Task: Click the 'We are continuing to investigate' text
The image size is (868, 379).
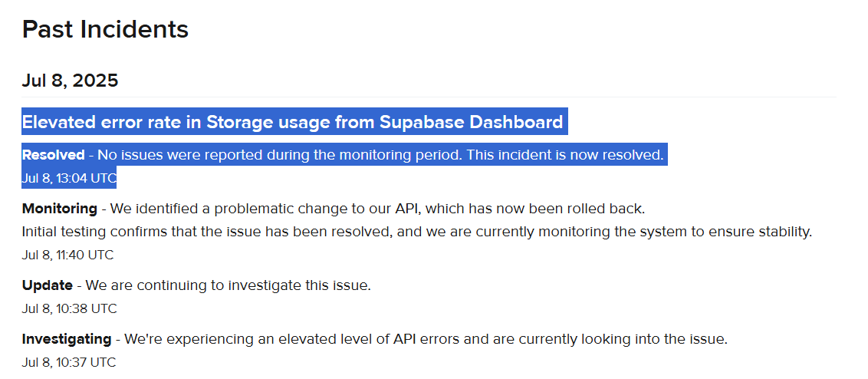Action: pos(228,285)
